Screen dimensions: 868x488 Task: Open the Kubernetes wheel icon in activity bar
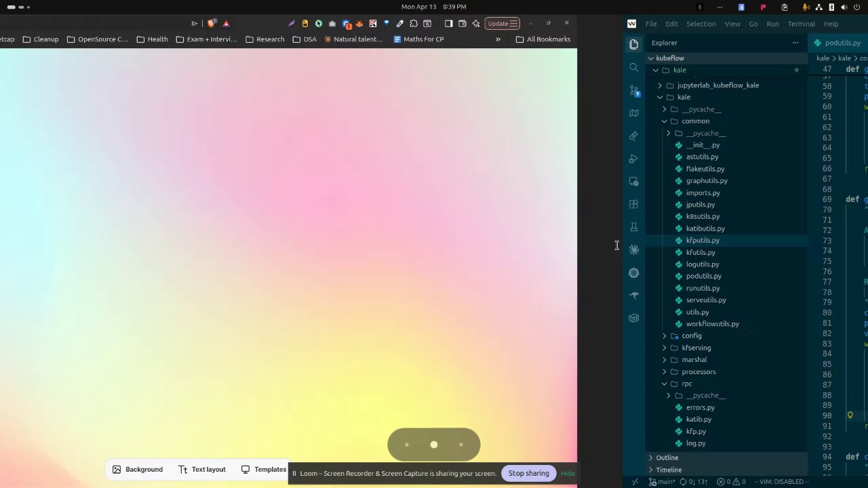(634, 272)
